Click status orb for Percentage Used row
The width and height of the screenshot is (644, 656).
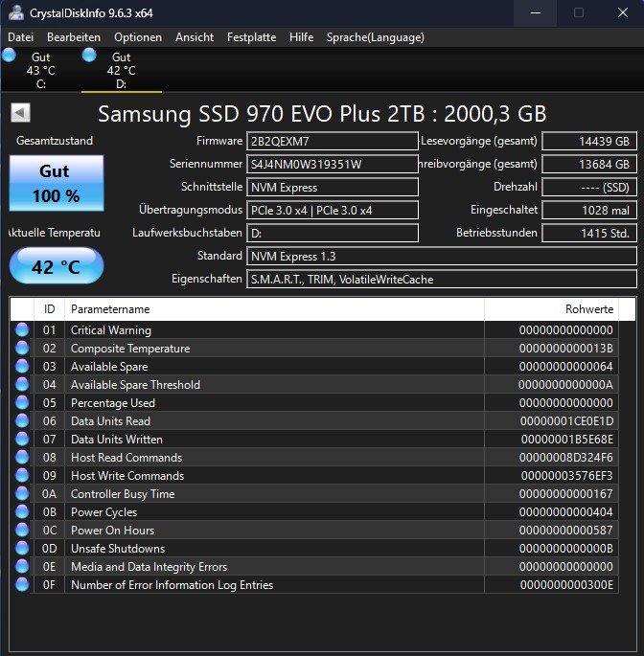[x=22, y=402]
